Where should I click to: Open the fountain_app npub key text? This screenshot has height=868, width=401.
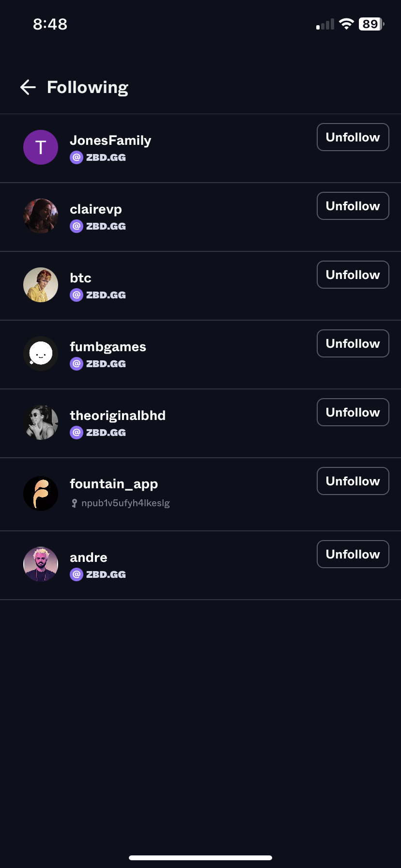click(125, 503)
